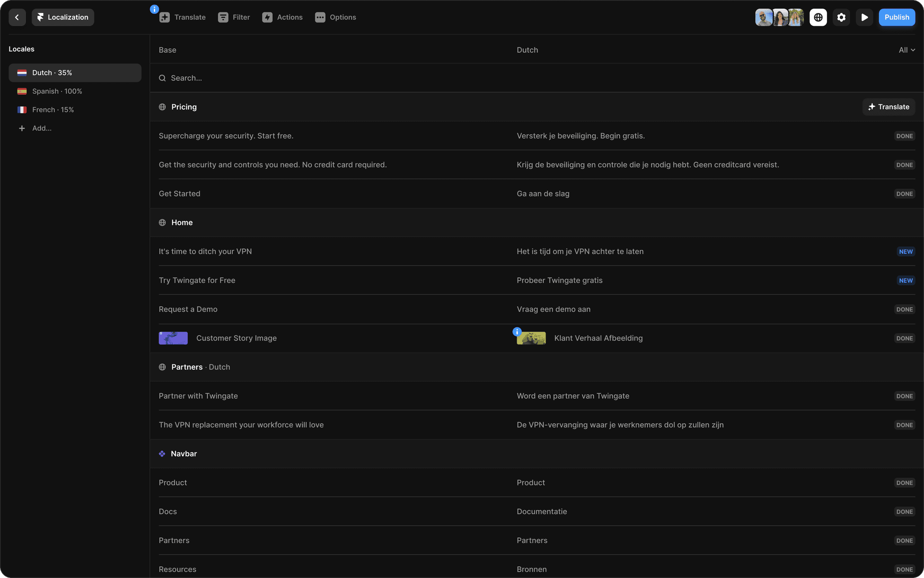Click the search magnifier icon
The height and width of the screenshot is (578, 924).
[162, 78]
